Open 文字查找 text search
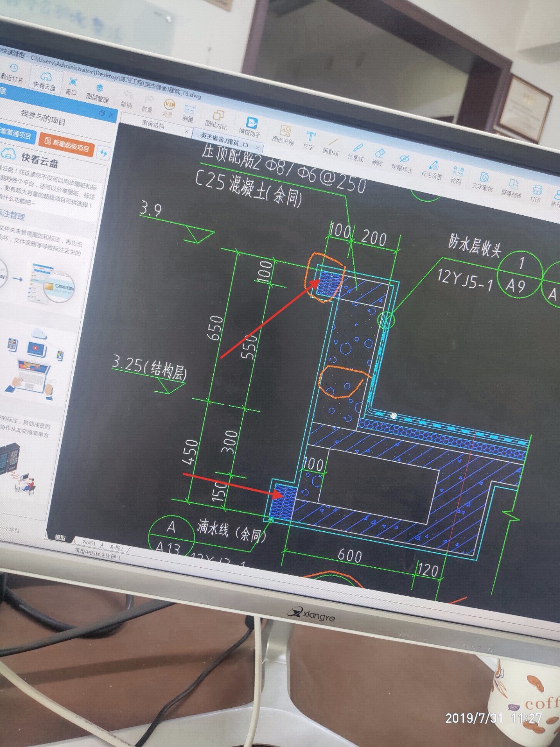The height and width of the screenshot is (747, 560). (483, 182)
